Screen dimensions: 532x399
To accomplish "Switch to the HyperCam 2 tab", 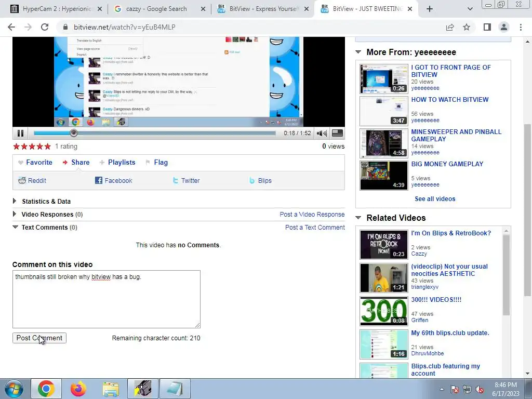I will [56, 9].
